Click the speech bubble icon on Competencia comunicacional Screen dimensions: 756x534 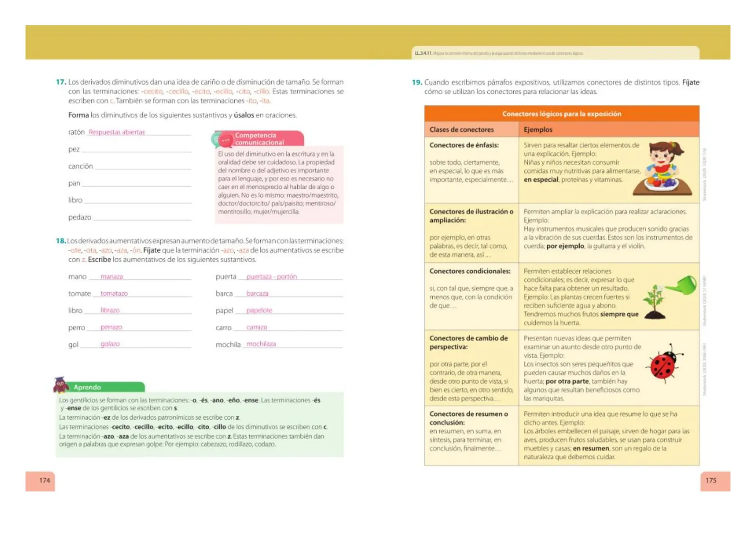click(222, 139)
